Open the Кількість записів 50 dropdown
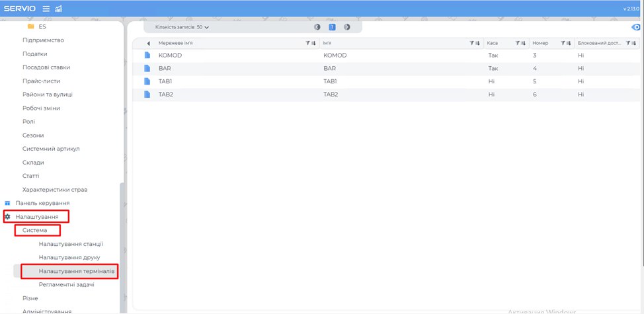The width and height of the screenshot is (644, 314). (182, 27)
